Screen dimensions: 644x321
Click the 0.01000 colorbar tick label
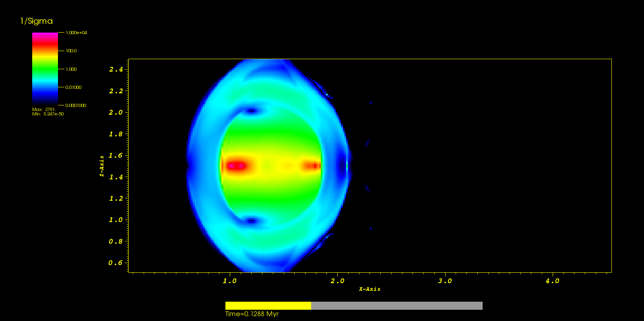point(74,87)
